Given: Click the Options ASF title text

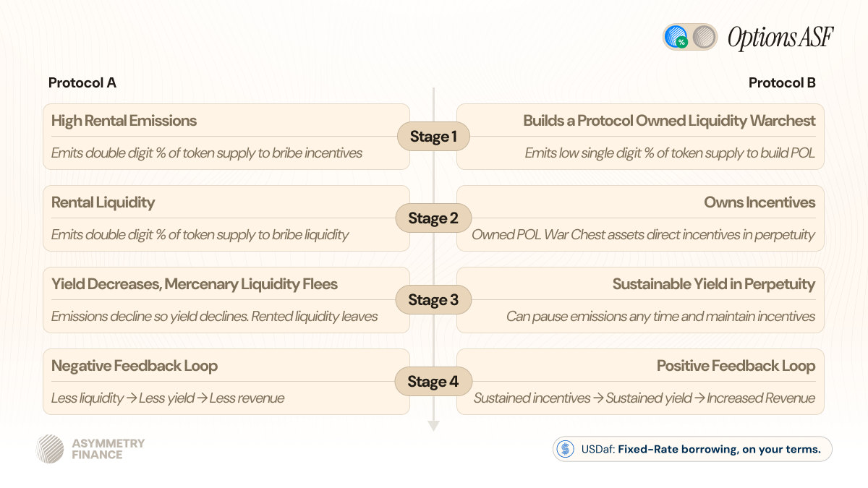Looking at the screenshot, I should [780, 38].
